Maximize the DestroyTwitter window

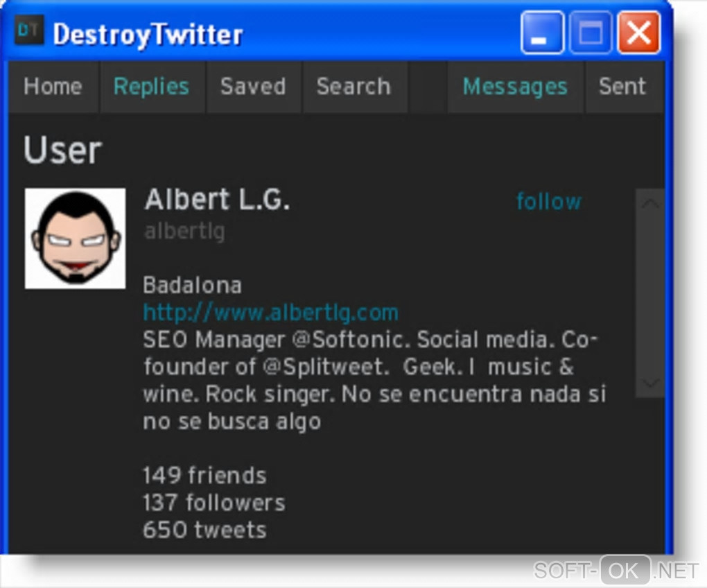click(x=591, y=33)
